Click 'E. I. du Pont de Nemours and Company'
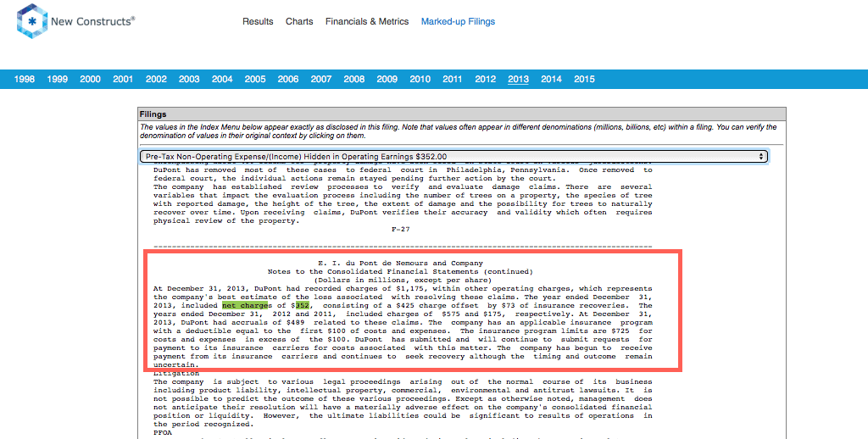Screen dimensions: 868x439 (x=400, y=263)
